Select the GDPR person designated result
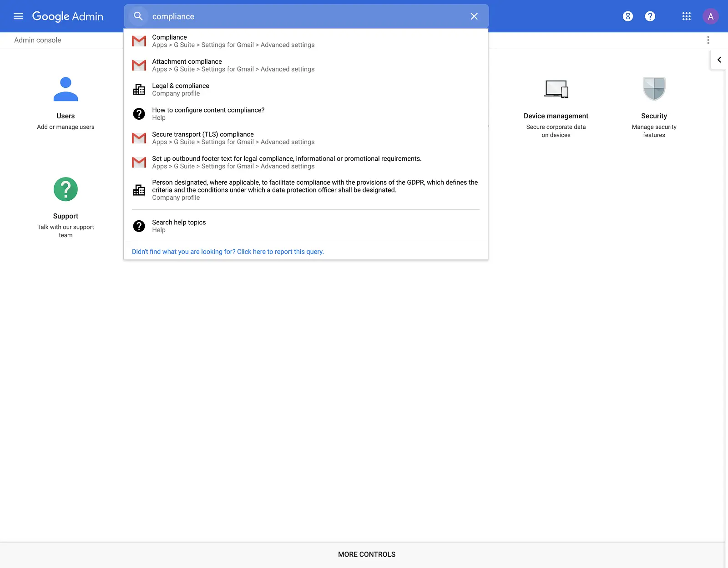The width and height of the screenshot is (728, 568). [306, 190]
